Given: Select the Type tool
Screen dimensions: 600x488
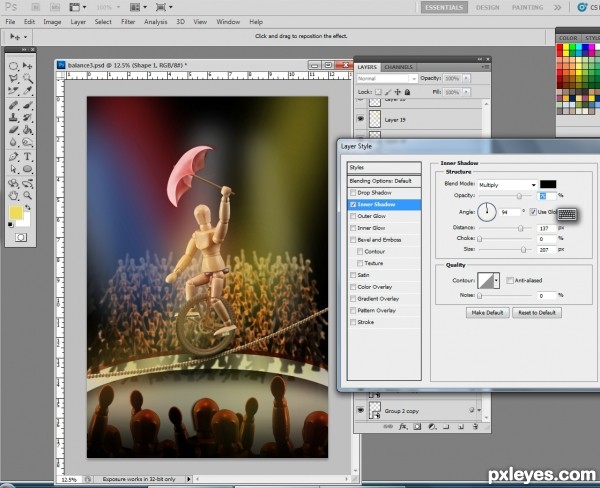Looking at the screenshot, I should [x=28, y=157].
